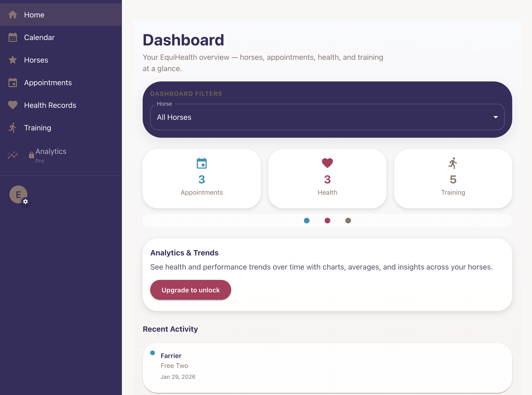Click the Training runner icon in sidebar
The height and width of the screenshot is (395, 532).
point(12,128)
